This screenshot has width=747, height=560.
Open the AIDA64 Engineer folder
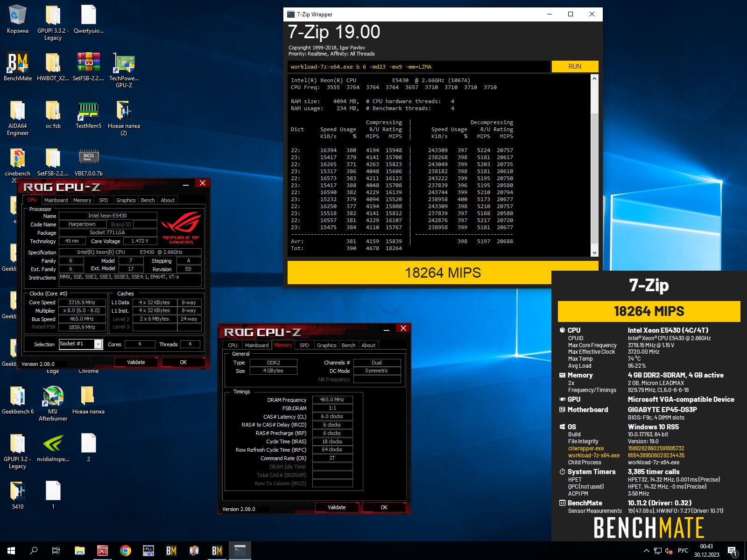tap(18, 118)
